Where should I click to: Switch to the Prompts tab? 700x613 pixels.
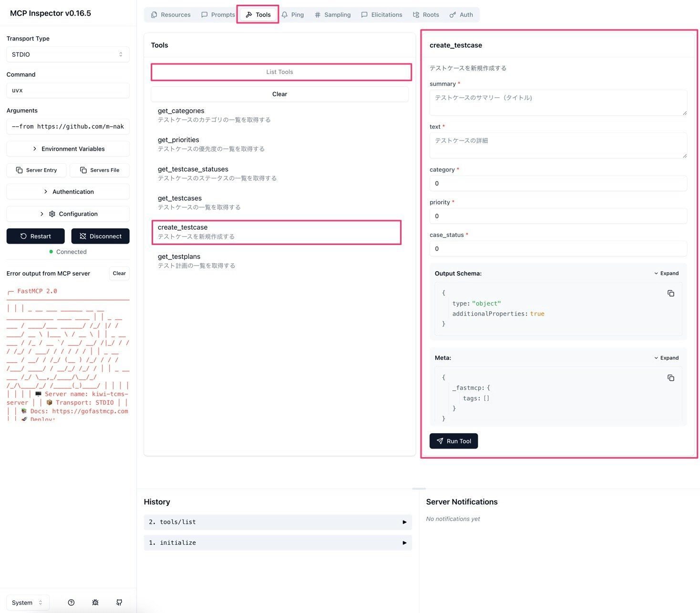click(218, 15)
